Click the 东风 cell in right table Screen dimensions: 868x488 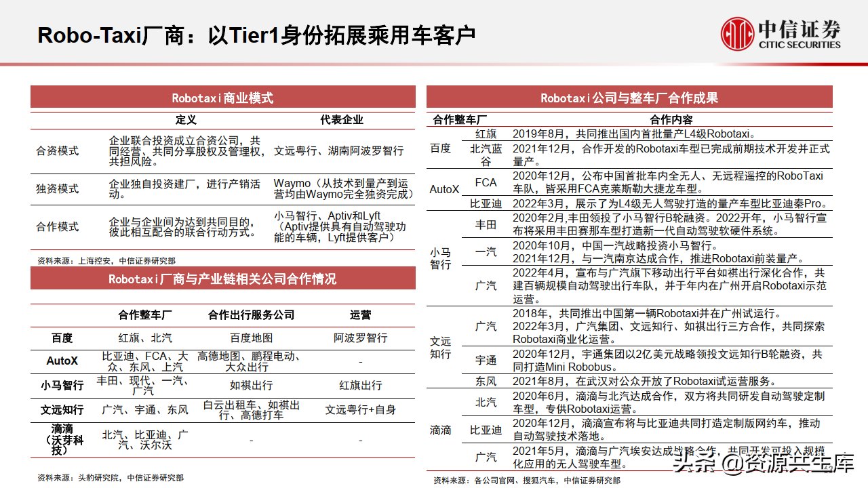point(486,381)
